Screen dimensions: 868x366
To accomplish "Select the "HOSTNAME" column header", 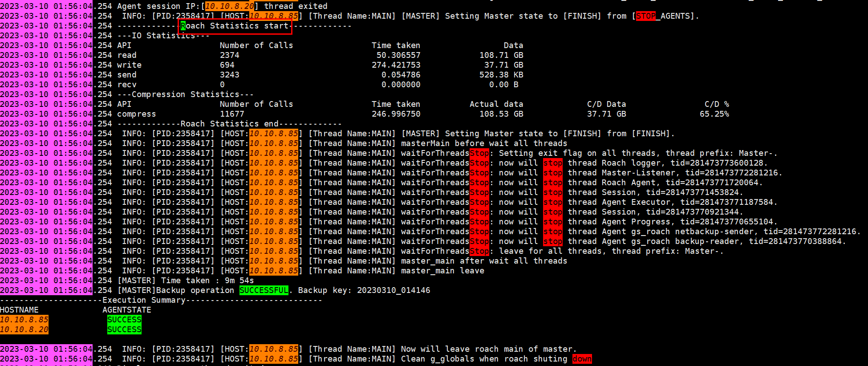I will [19, 310].
